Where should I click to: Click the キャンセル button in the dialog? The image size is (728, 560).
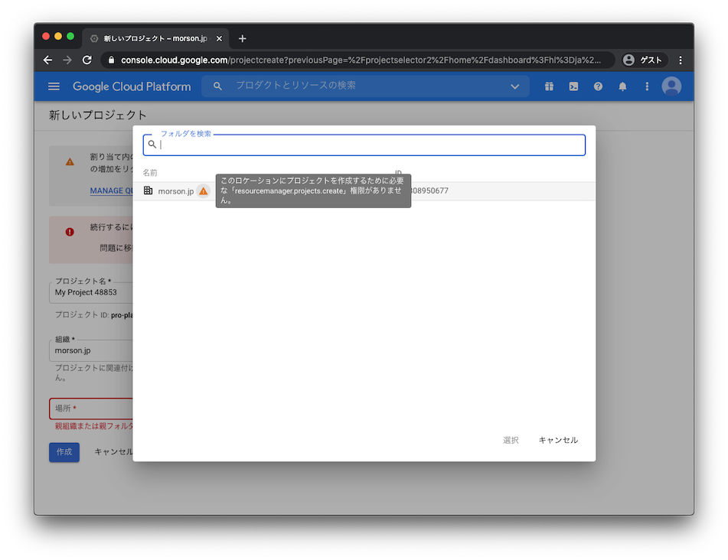point(558,440)
